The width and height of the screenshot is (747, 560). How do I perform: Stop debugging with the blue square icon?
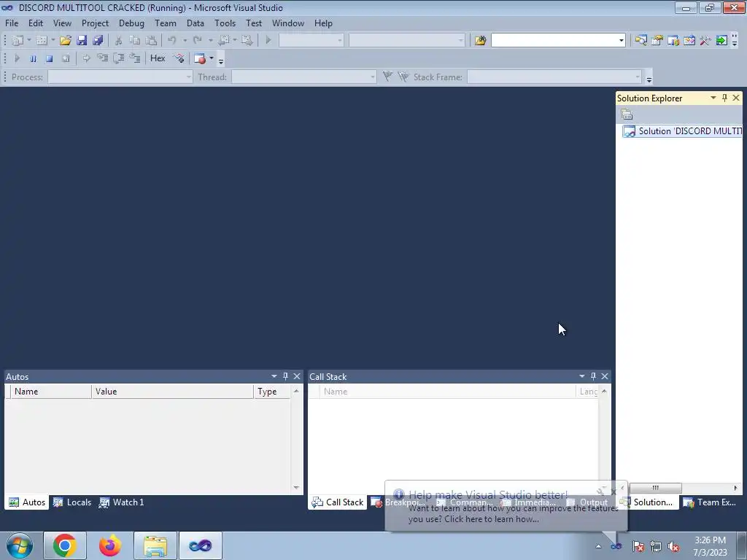click(x=49, y=58)
